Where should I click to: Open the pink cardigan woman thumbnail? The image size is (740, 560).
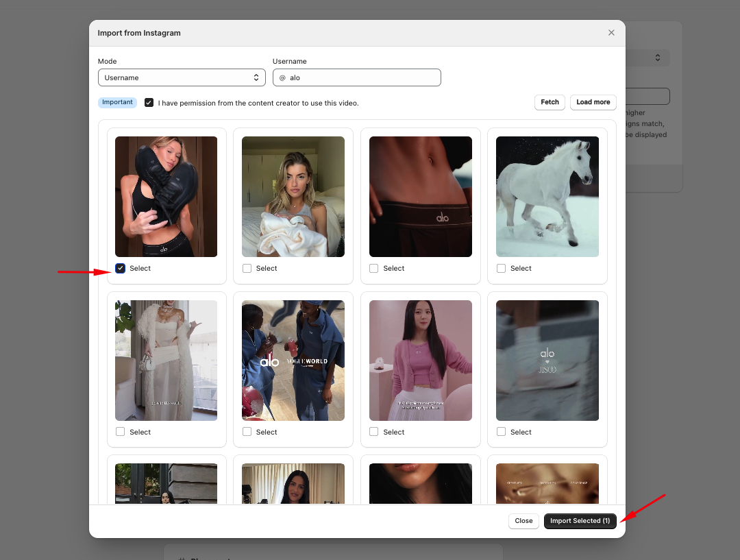(x=421, y=361)
